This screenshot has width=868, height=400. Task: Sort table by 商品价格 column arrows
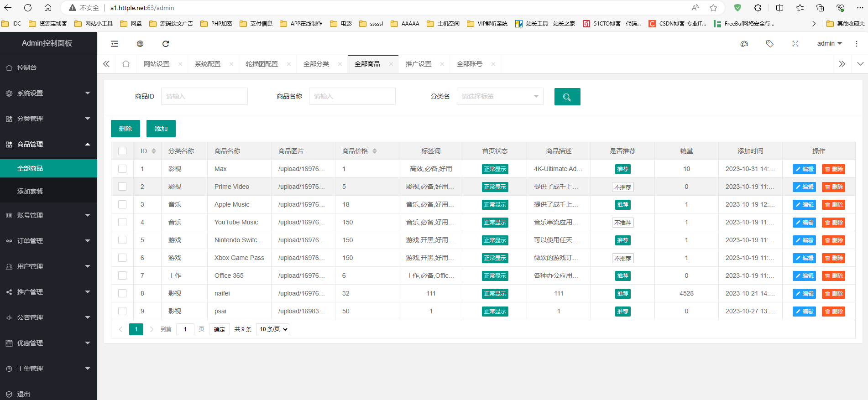(375, 151)
